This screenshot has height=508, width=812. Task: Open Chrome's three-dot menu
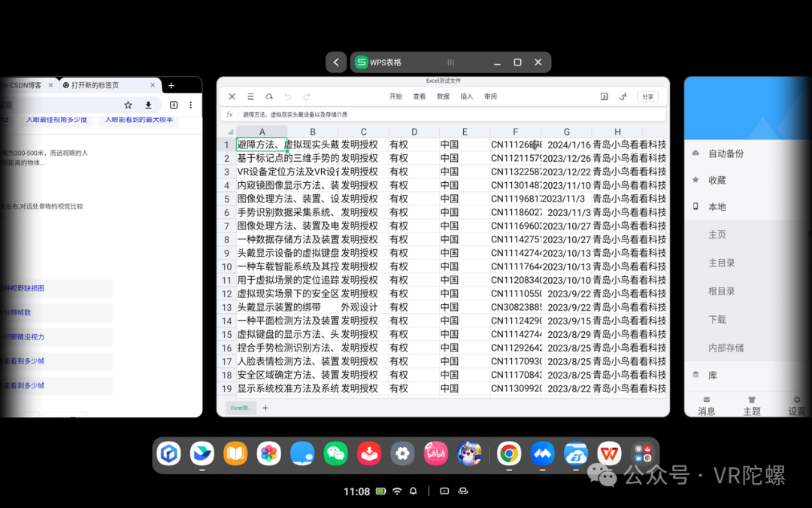point(190,105)
